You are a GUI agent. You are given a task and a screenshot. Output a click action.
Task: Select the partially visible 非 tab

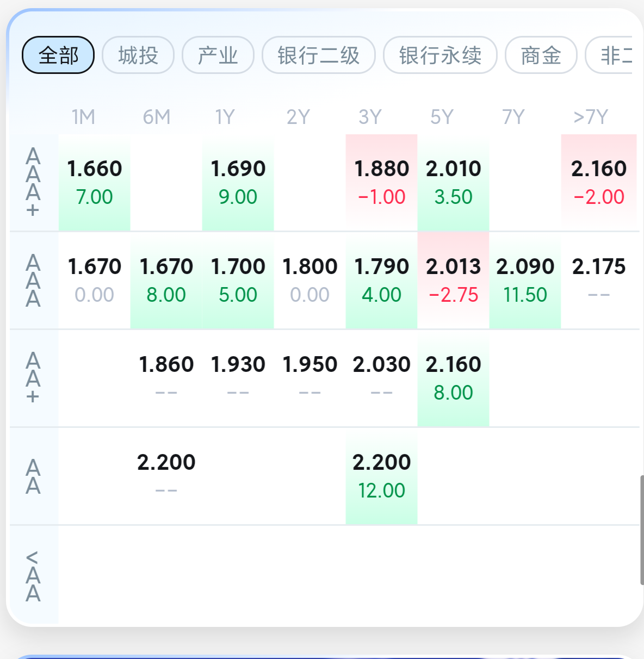[x=609, y=55]
